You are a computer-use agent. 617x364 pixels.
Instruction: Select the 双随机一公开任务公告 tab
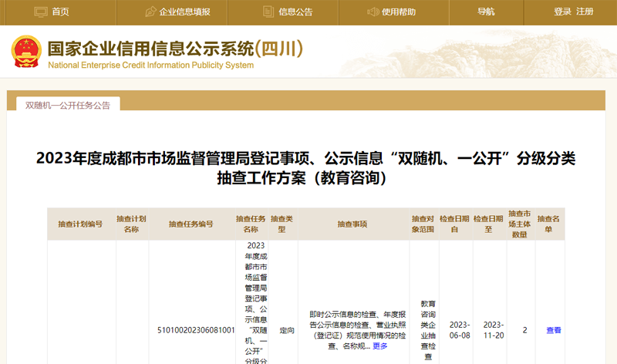pyautogui.click(x=68, y=105)
